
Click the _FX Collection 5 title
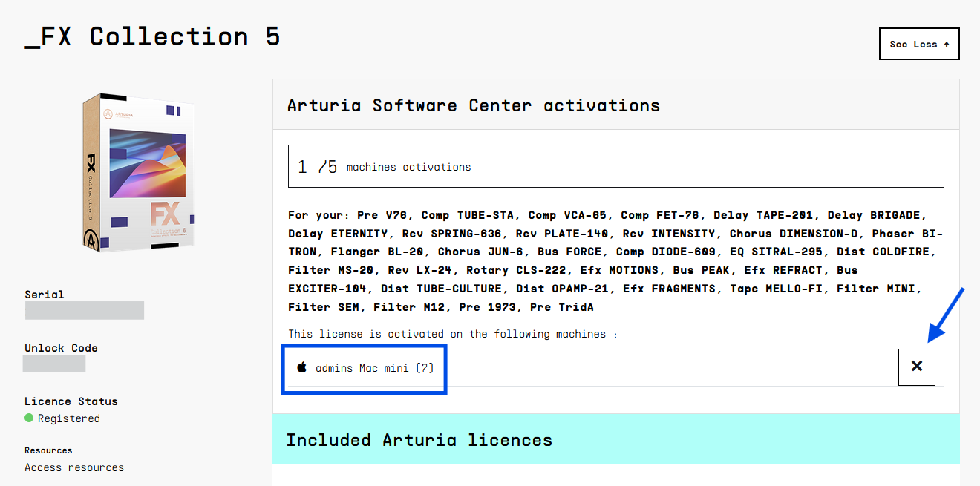click(x=153, y=36)
